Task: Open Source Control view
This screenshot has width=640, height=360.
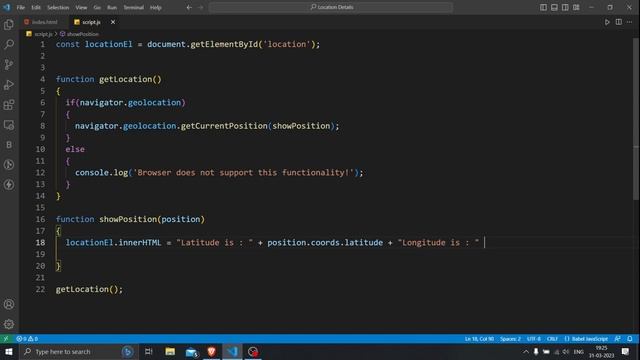Action: click(9, 64)
